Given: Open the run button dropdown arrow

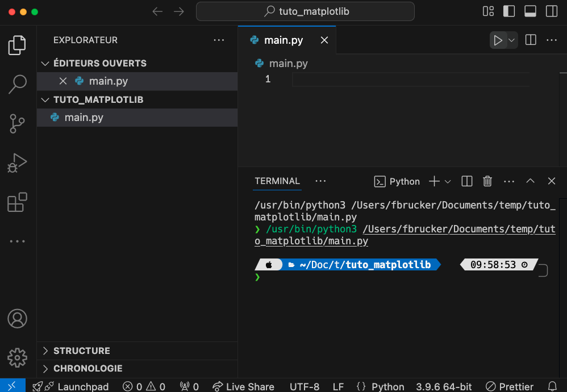Looking at the screenshot, I should tap(512, 40).
